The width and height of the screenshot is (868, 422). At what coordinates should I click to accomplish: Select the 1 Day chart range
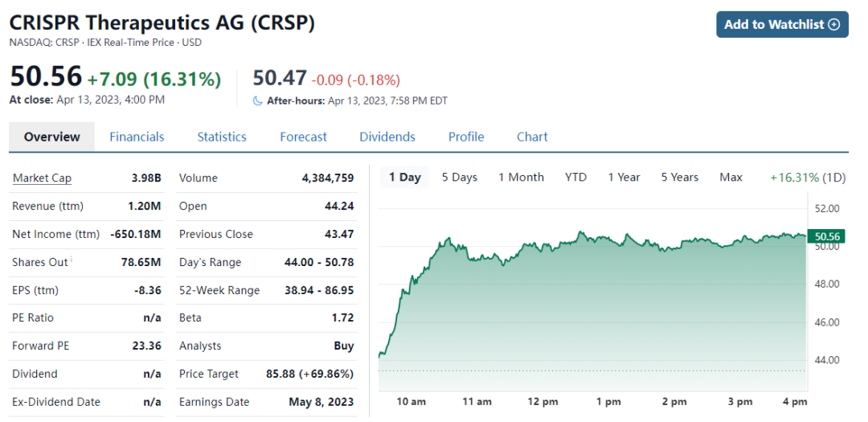point(404,177)
